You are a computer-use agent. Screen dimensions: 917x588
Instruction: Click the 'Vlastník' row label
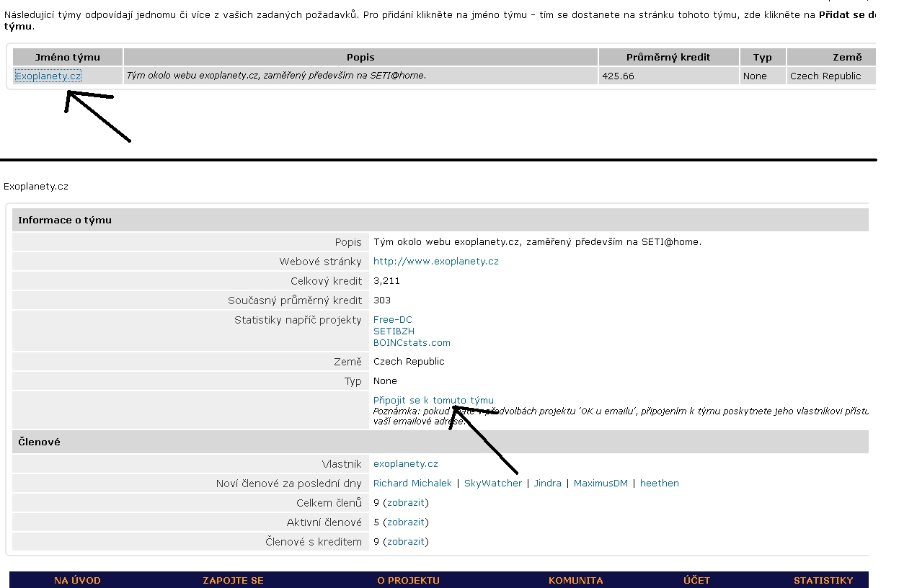[x=342, y=464]
